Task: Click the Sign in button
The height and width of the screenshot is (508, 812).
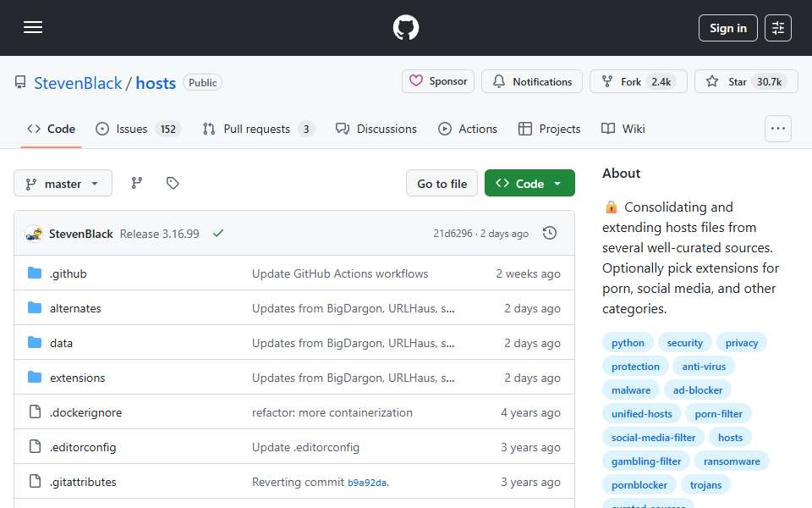Action: [x=727, y=28]
